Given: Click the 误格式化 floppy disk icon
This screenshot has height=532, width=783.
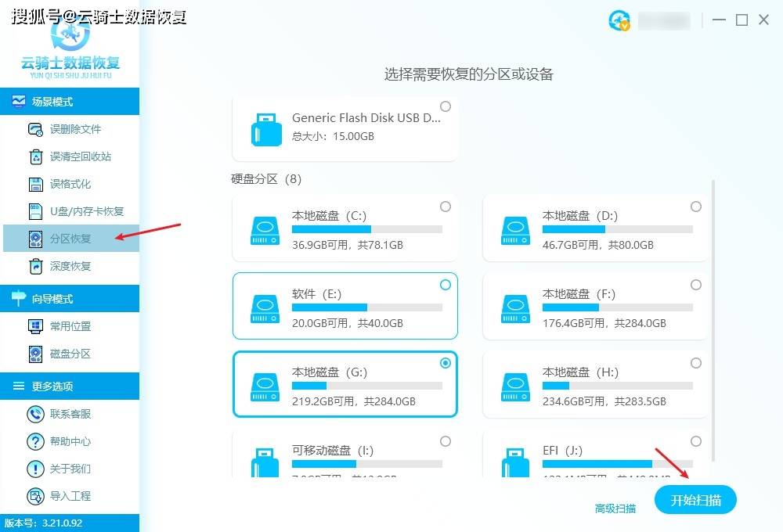Looking at the screenshot, I should coord(35,184).
